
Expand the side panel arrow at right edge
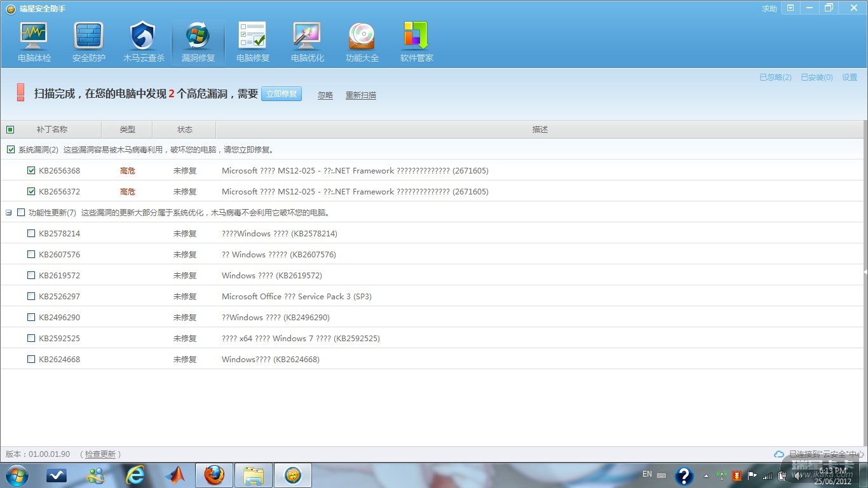(865, 271)
